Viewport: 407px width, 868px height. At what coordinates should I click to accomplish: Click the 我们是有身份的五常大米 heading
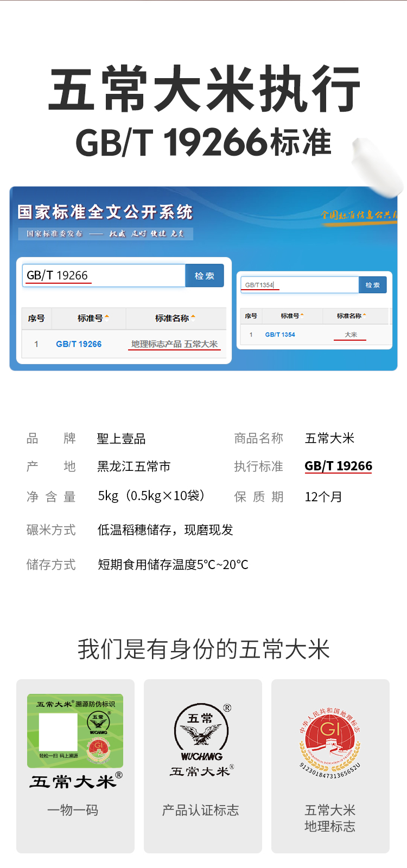click(x=203, y=649)
